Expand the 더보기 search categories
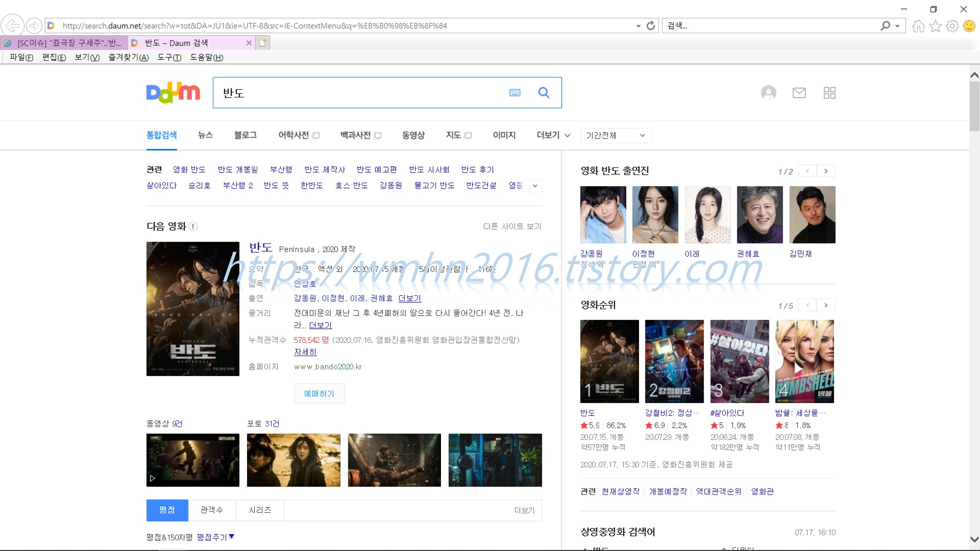The image size is (980, 551). [553, 135]
